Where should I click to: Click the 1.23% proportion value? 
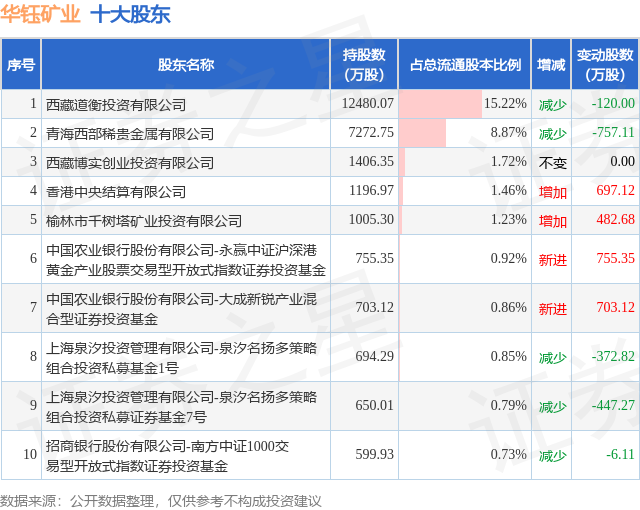[509, 219]
